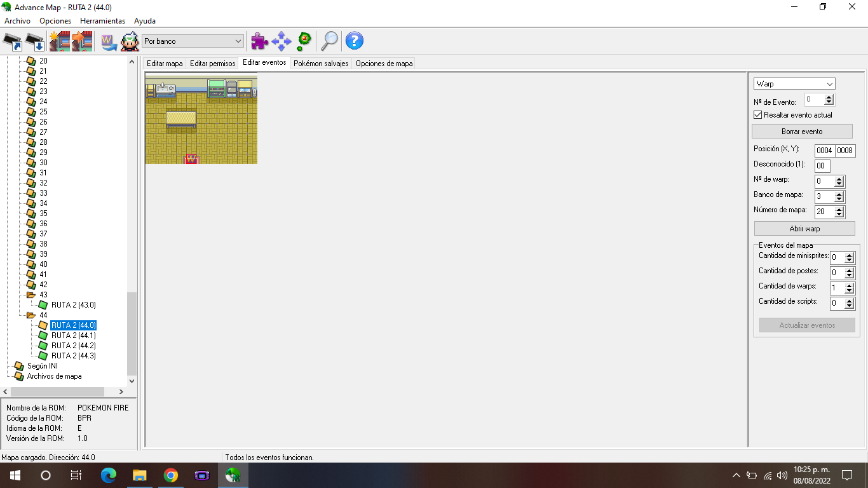Viewport: 868px width, 488px height.
Task: Click the Banco de mapa stepper arrows
Action: pos(839,196)
